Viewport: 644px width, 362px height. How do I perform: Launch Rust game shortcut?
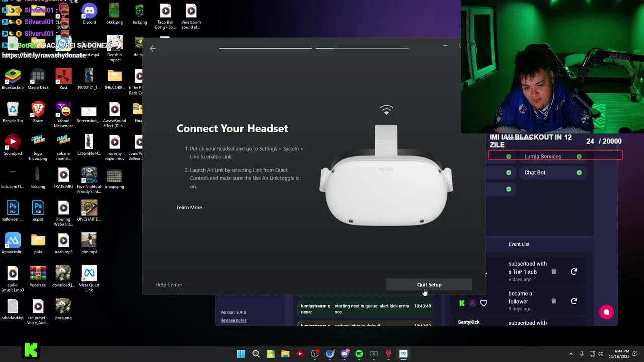coord(63,80)
